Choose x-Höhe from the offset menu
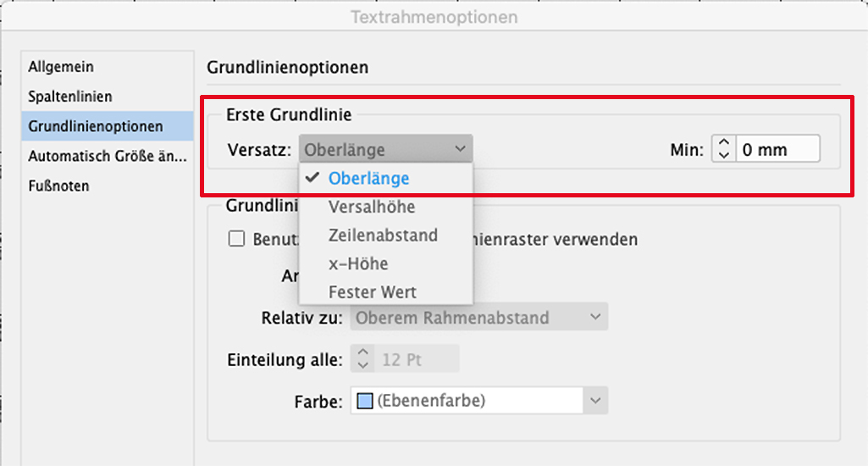 click(x=358, y=264)
